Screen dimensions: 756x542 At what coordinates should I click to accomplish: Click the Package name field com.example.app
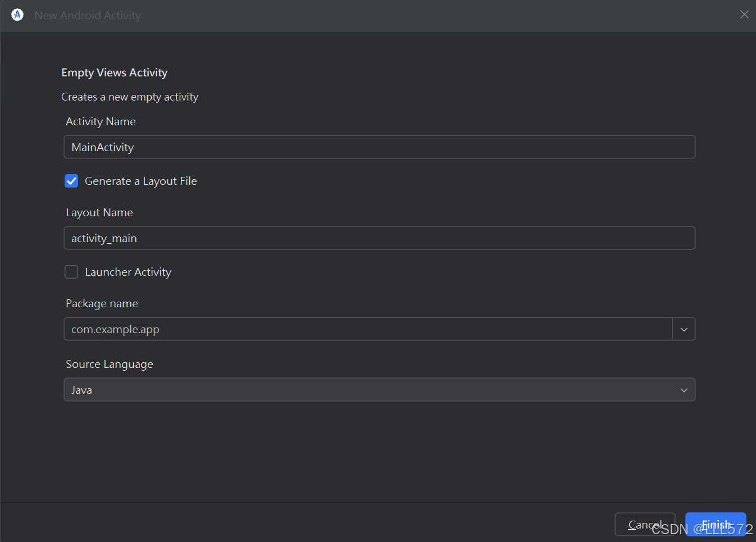coord(368,329)
